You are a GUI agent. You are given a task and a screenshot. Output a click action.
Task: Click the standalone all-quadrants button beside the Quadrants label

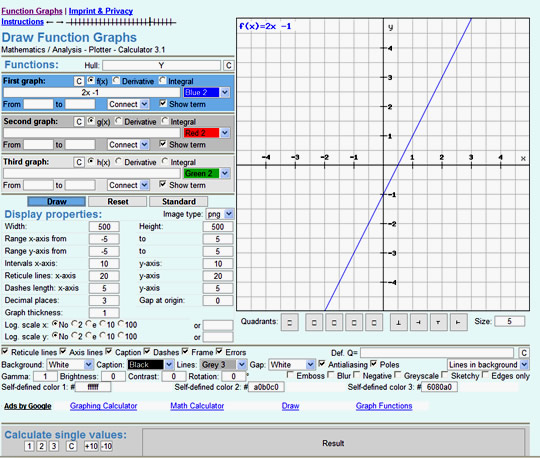tap(290, 323)
